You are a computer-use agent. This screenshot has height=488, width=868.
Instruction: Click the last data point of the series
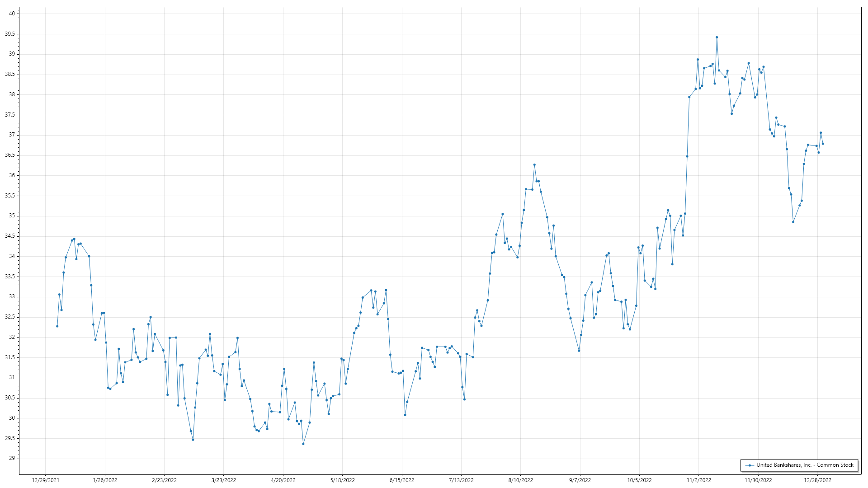[823, 144]
